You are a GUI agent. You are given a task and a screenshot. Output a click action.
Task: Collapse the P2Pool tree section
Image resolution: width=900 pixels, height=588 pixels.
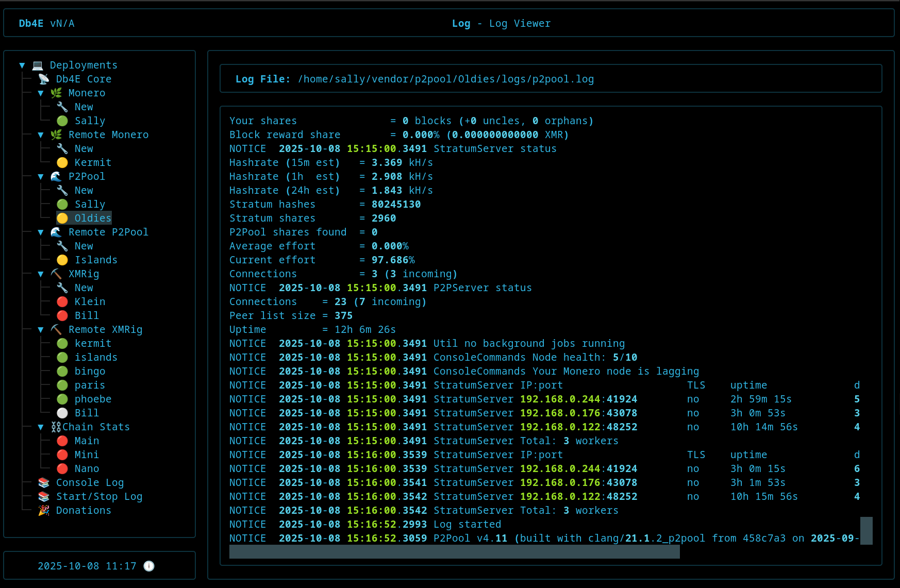[x=41, y=177]
